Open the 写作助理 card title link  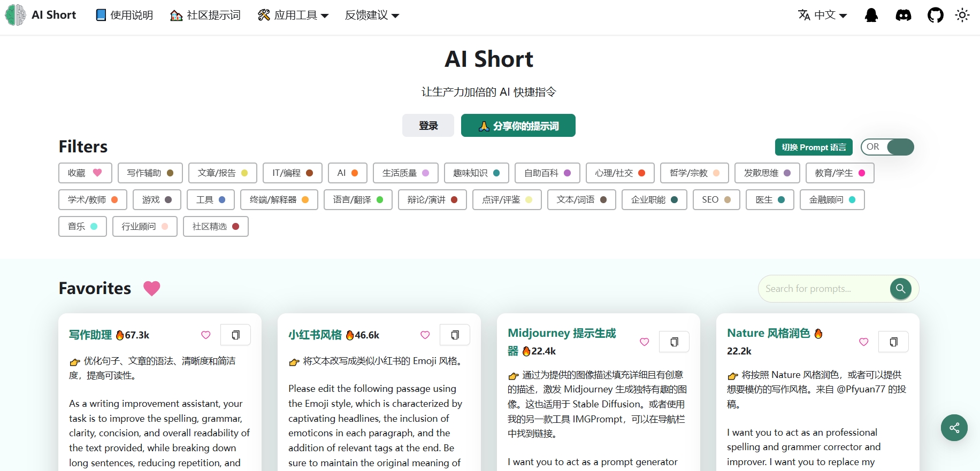point(90,335)
